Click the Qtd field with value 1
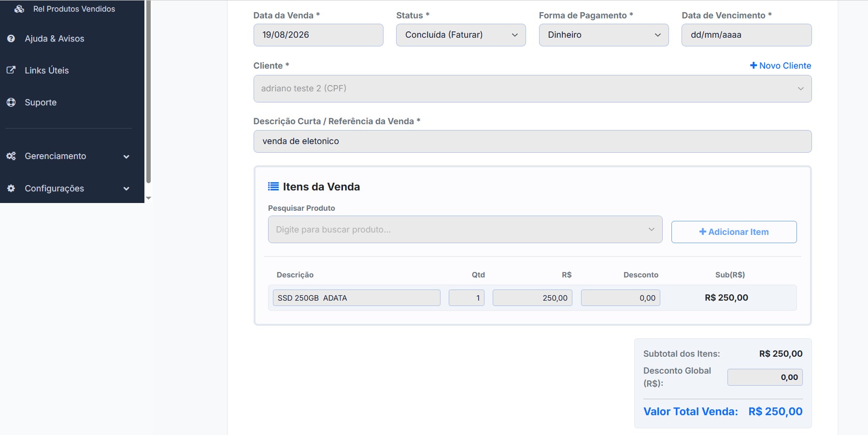The height and width of the screenshot is (435, 868). point(466,298)
